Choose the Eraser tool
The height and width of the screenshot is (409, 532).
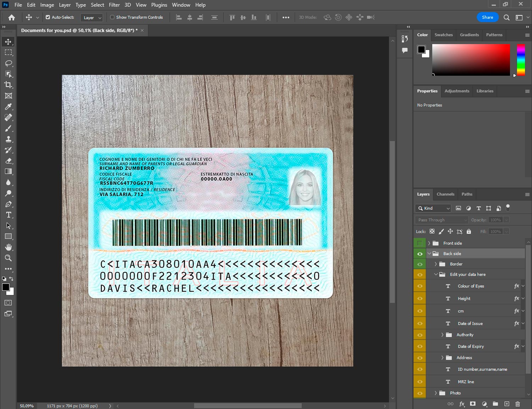pos(9,161)
